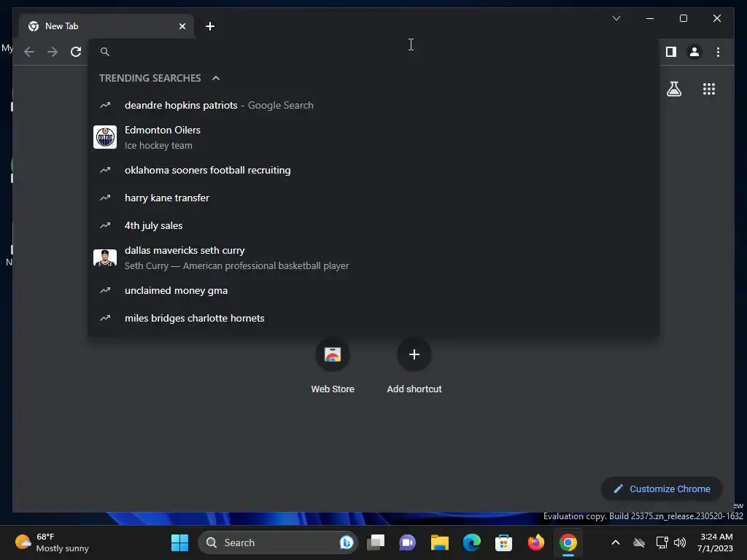Select miles bridges charlotte hornets suggestion
The image size is (747, 560).
(374, 318)
